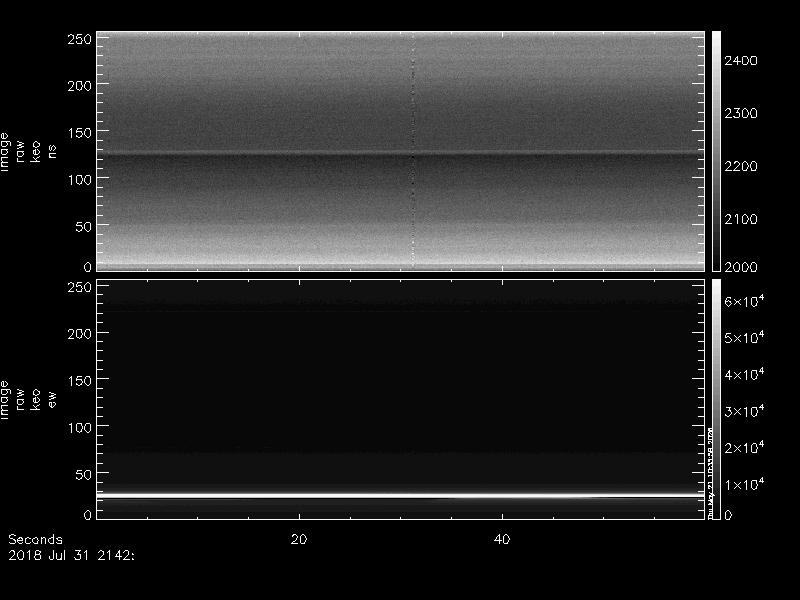Click the lower grayscale colorbar
The image size is (800, 600).
tap(716, 399)
